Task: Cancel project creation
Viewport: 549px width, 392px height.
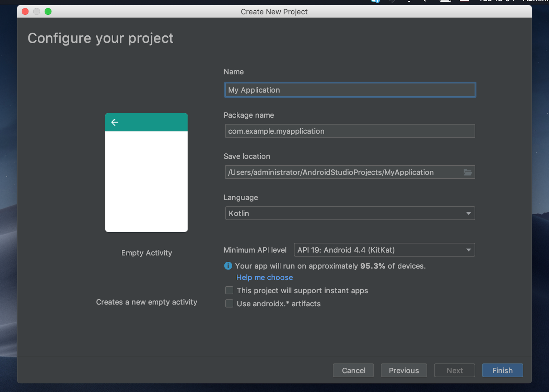Action: pyautogui.click(x=353, y=370)
